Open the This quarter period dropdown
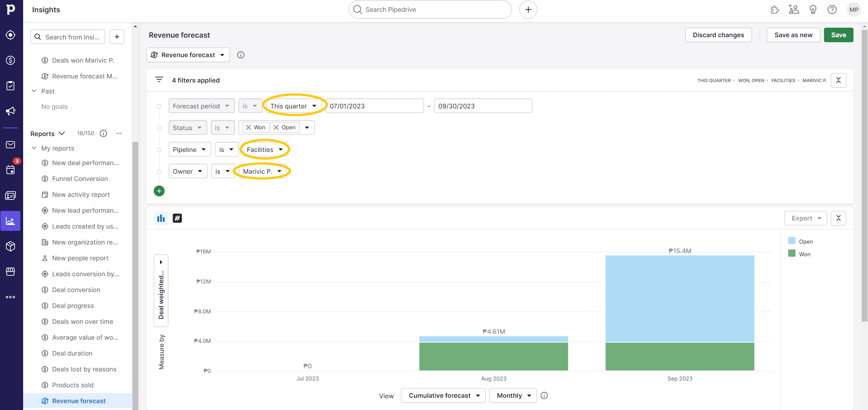The image size is (868, 410). [293, 106]
